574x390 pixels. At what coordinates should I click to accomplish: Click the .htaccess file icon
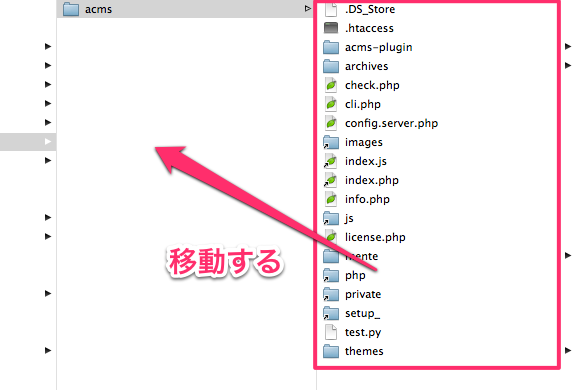pos(331,28)
